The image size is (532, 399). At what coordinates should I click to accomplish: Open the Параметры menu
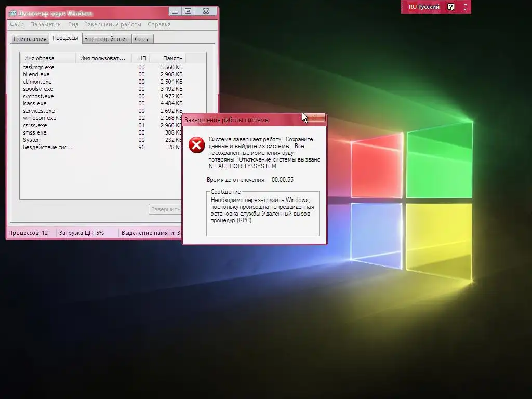(46, 24)
